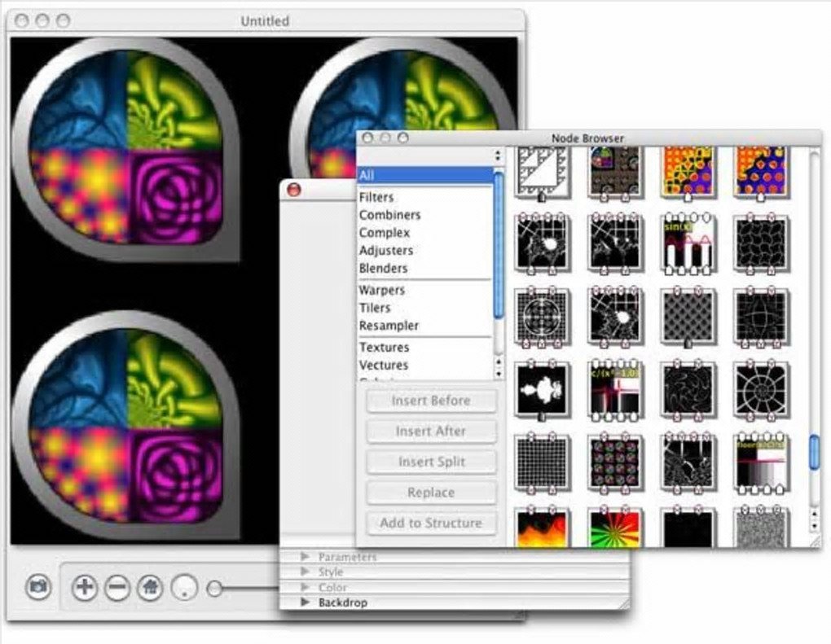831x644 pixels.
Task: Select the red-green radial rays node
Action: pos(614,528)
